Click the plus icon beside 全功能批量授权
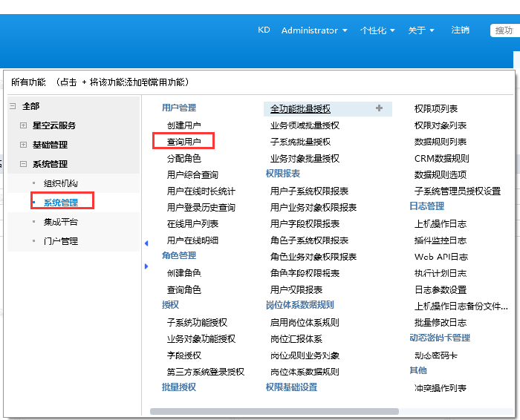The height and width of the screenshot is (420, 520). pyautogui.click(x=379, y=108)
